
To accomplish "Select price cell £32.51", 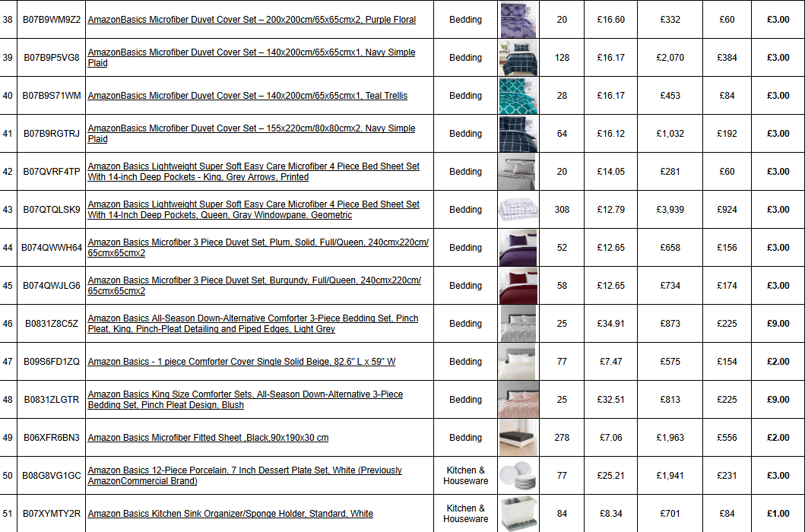I will pyautogui.click(x=611, y=400).
